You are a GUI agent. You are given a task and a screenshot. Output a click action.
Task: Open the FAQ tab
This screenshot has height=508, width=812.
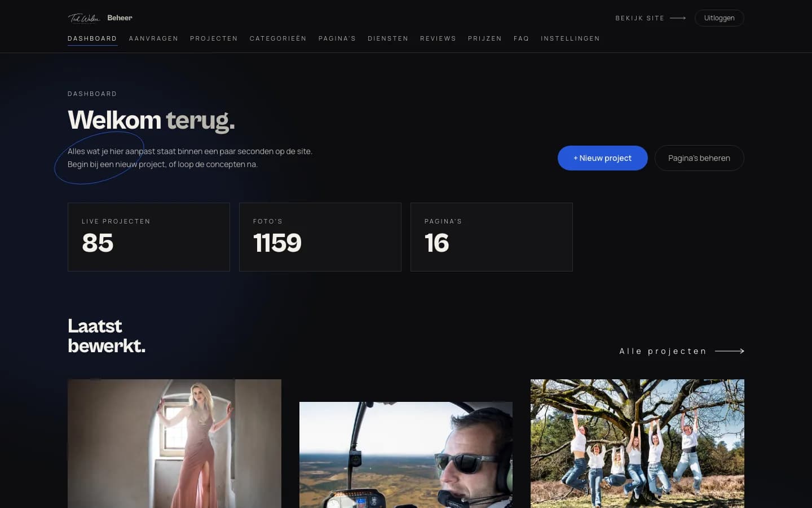522,38
